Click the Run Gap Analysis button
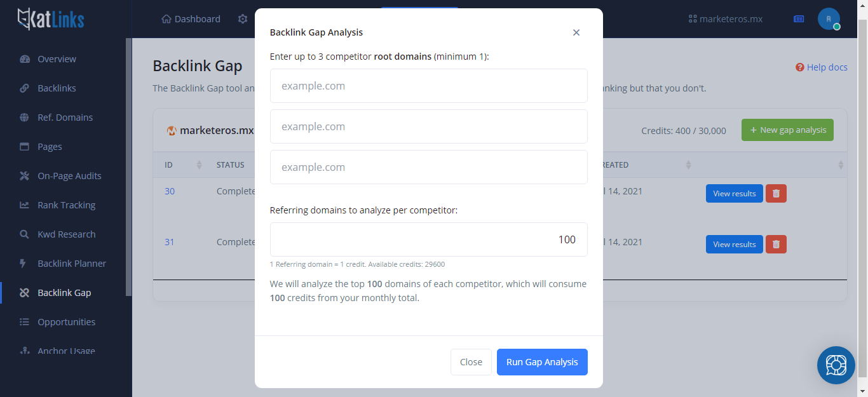Image resolution: width=868 pixels, height=397 pixels. (x=542, y=362)
